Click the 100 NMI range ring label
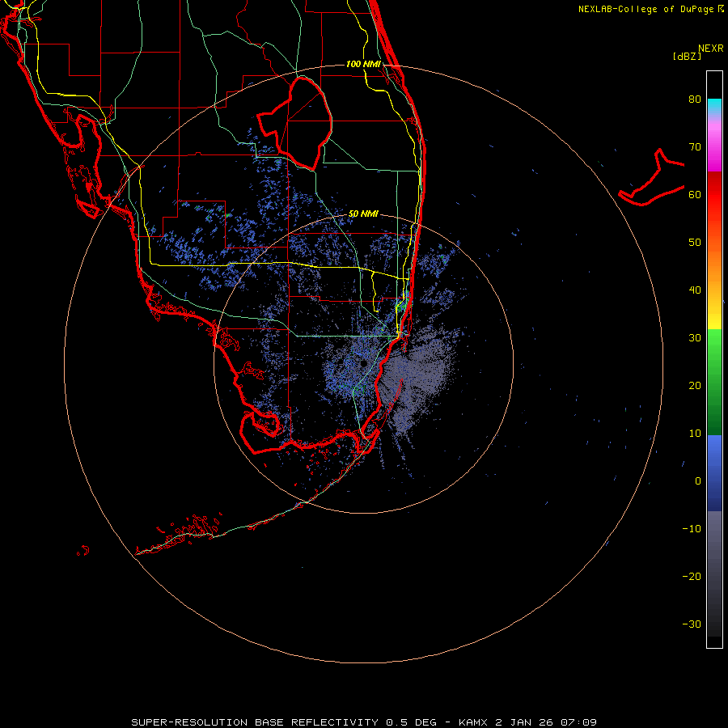Image resolution: width=728 pixels, height=728 pixels. 363,64
